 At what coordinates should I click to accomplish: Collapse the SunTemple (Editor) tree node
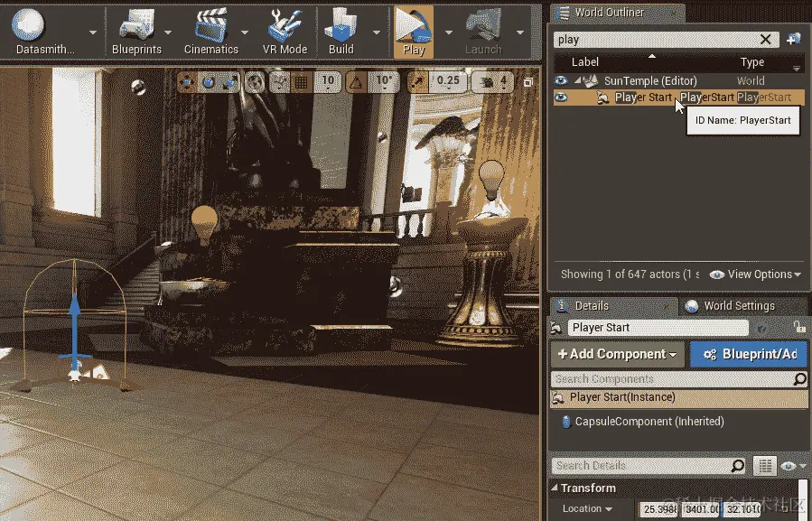577,80
